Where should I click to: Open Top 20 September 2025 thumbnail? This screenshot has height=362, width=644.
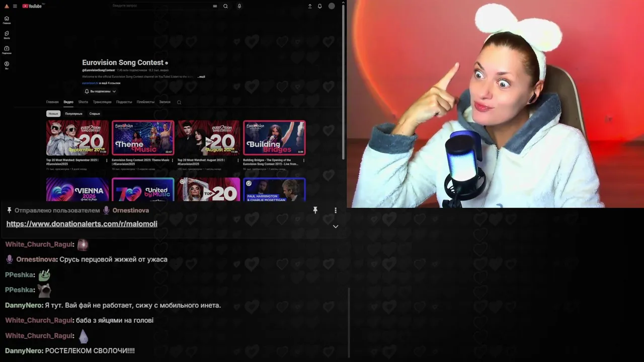point(77,138)
